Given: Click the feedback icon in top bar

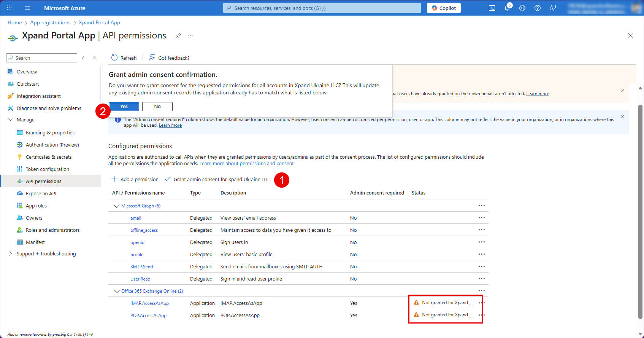Looking at the screenshot, I should [x=553, y=8].
